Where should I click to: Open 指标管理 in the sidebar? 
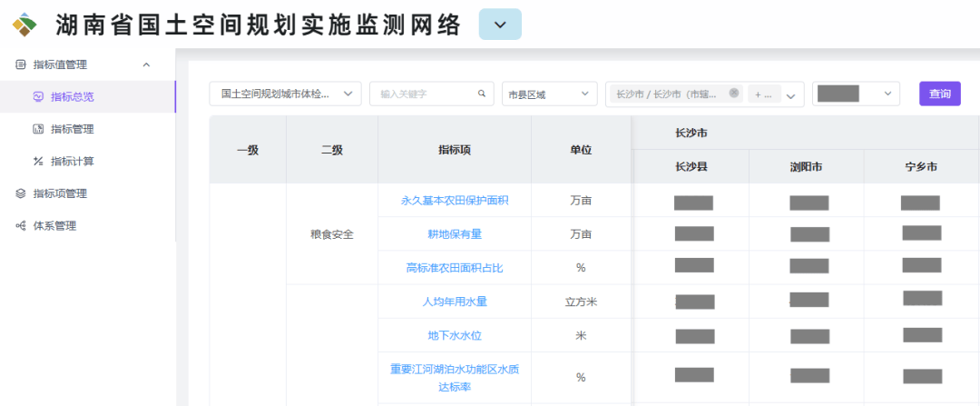pyautogui.click(x=72, y=129)
